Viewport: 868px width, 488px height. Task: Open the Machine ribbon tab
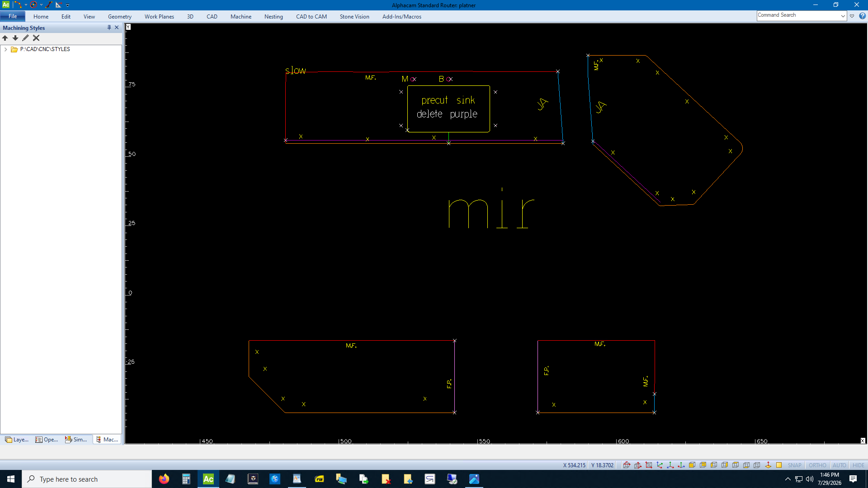click(x=241, y=17)
